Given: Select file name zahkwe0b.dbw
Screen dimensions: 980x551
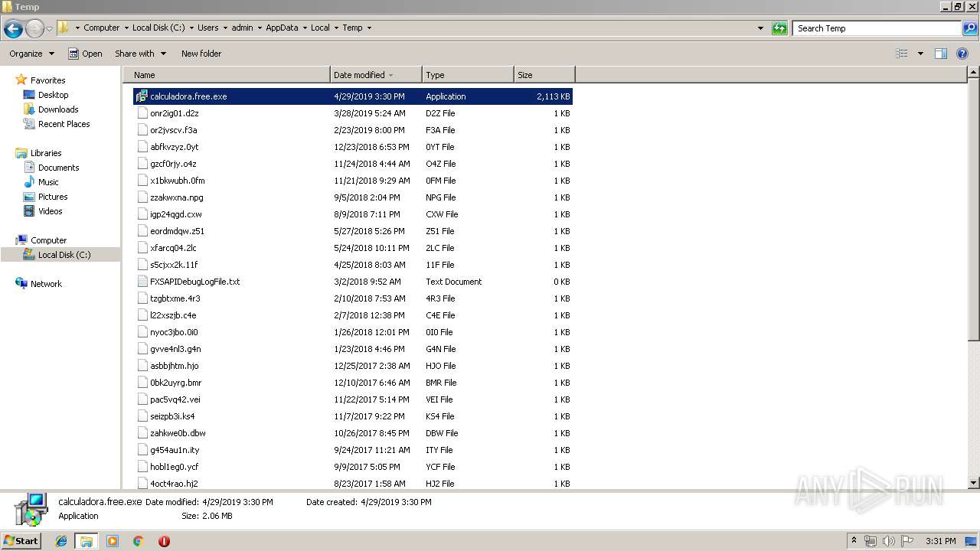Looking at the screenshot, I should 178,433.
